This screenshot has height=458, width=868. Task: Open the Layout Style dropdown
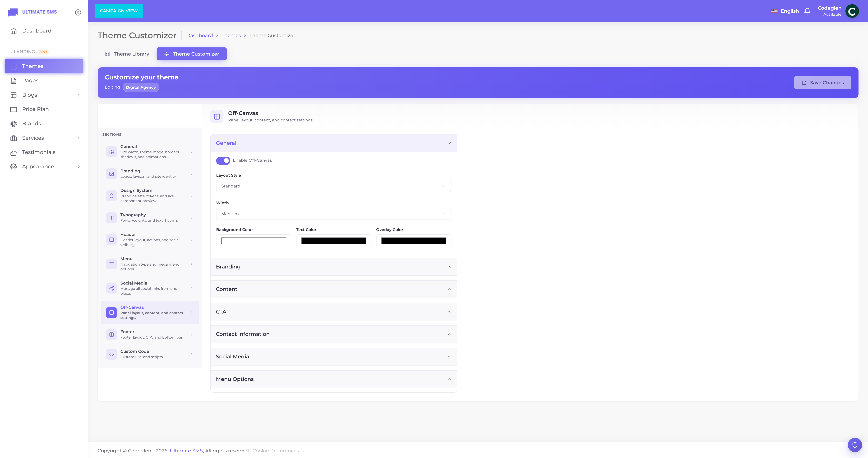pos(334,186)
